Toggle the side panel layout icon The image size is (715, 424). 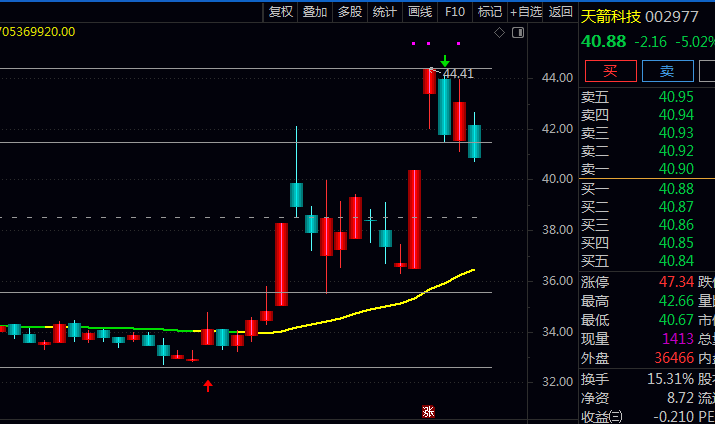518,32
